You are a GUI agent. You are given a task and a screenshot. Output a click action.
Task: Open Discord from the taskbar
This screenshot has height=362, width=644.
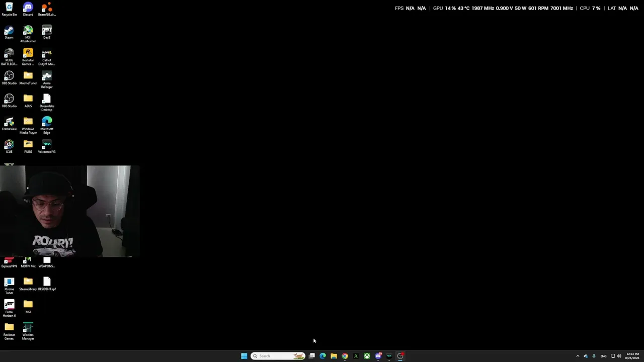pyautogui.click(x=378, y=356)
